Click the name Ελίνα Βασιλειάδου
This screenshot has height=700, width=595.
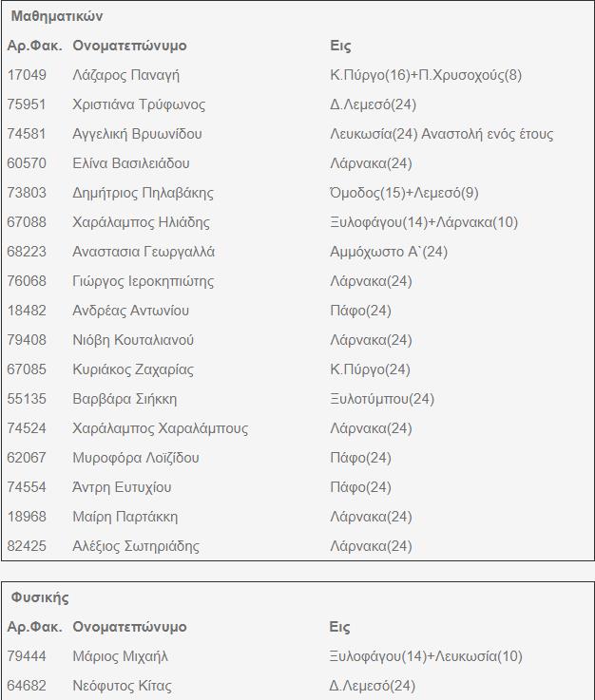pos(131,163)
